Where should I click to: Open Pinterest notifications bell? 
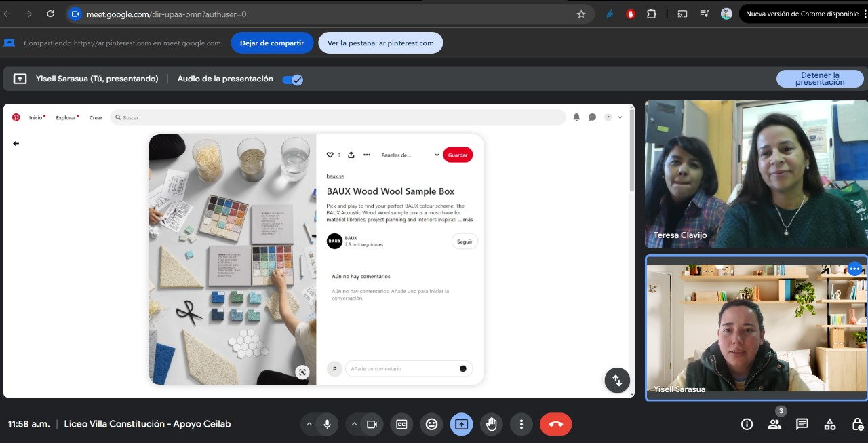pyautogui.click(x=576, y=117)
